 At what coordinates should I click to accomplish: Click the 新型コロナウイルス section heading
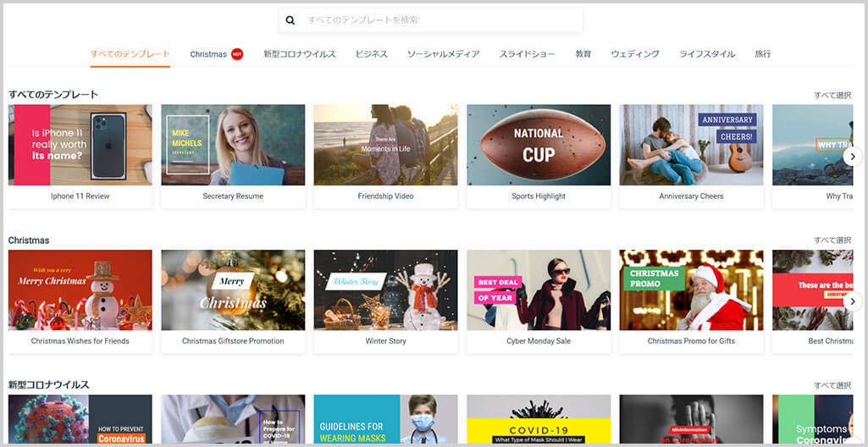tap(49, 385)
